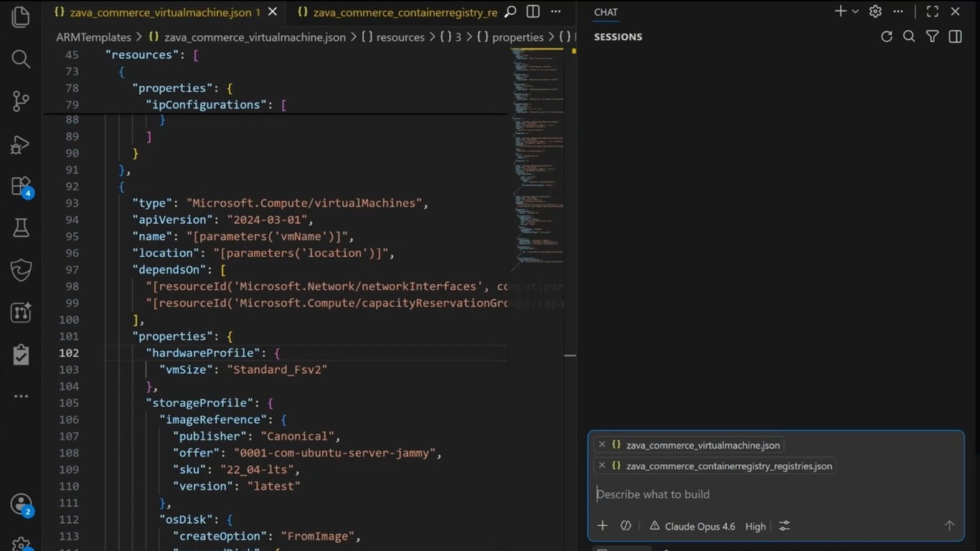Click the Describe what to build input

click(775, 494)
